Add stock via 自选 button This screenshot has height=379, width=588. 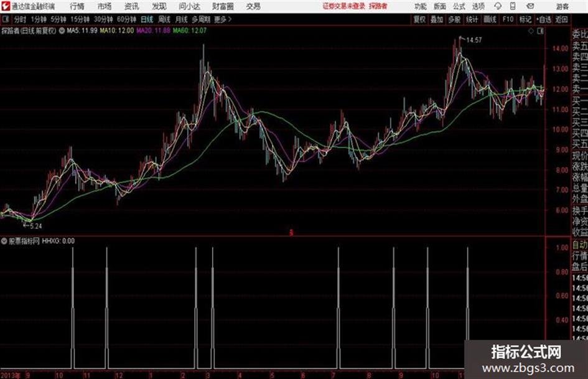[544, 19]
